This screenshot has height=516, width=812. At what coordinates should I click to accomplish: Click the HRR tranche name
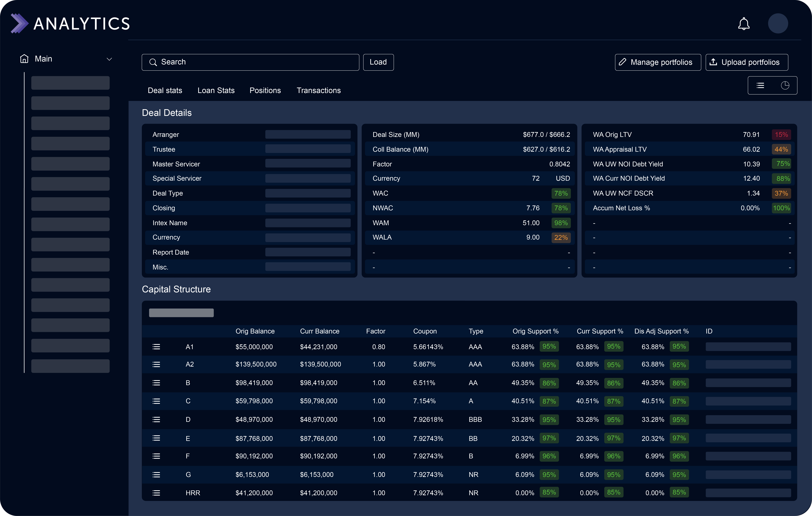pyautogui.click(x=193, y=493)
